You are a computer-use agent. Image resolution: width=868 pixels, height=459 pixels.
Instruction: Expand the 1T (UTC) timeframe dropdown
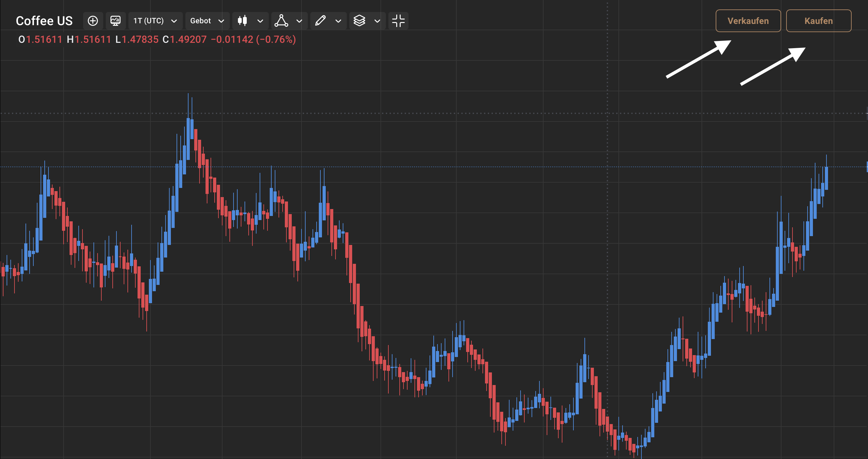coord(155,21)
